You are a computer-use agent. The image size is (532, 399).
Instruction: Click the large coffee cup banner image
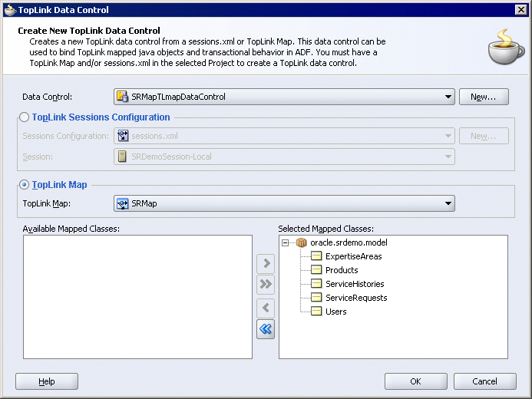506,47
